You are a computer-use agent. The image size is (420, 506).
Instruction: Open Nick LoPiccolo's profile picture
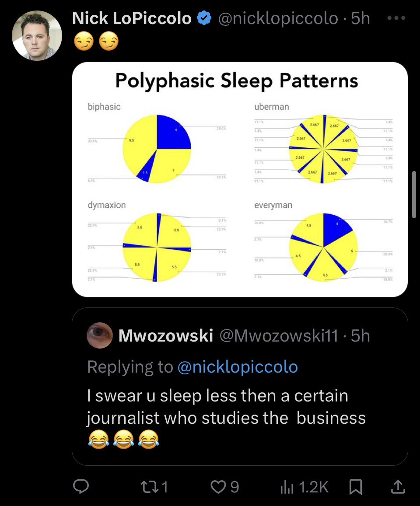tap(37, 35)
